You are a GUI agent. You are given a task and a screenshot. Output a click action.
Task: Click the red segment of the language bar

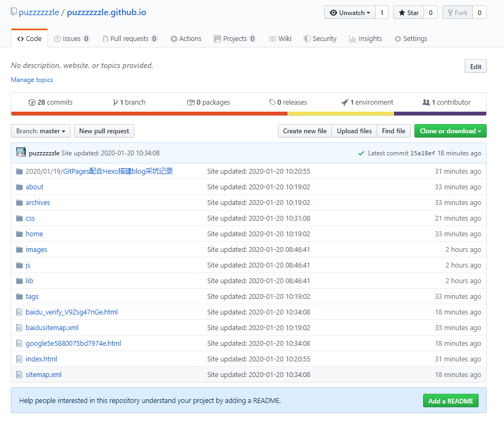149,113
